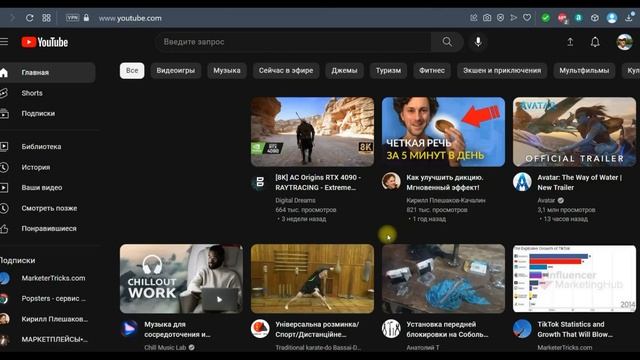Click title Avatar: The Way of Water
The image size is (640, 360).
click(580, 182)
